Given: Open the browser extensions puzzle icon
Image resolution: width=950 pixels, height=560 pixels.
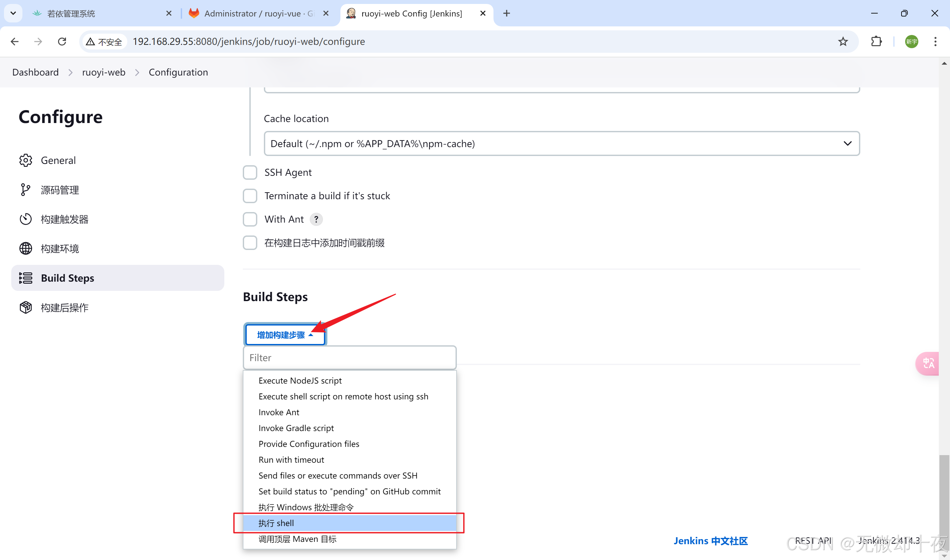Looking at the screenshot, I should pyautogui.click(x=876, y=42).
